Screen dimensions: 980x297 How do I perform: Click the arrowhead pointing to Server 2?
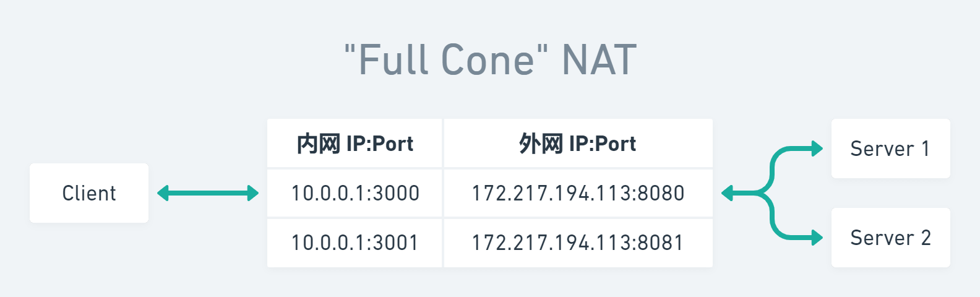click(817, 238)
